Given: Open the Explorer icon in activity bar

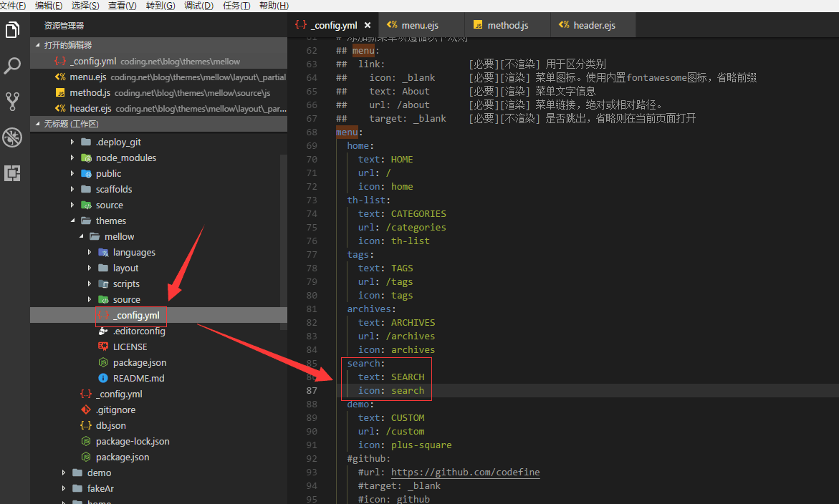Looking at the screenshot, I should [x=13, y=30].
